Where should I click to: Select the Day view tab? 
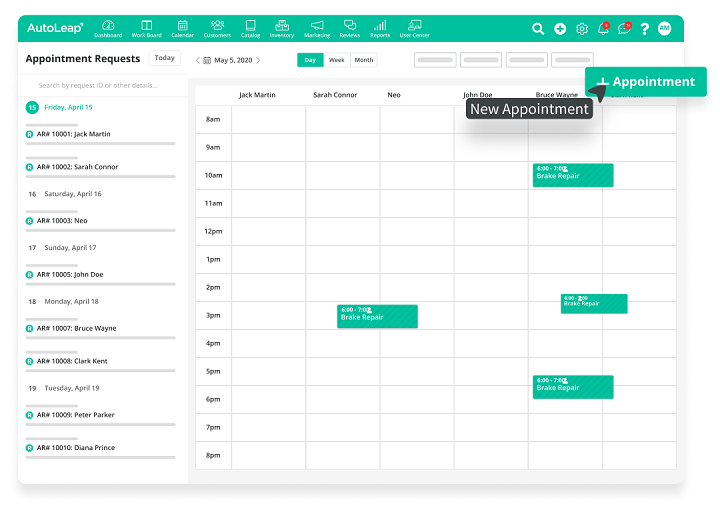pyautogui.click(x=310, y=60)
